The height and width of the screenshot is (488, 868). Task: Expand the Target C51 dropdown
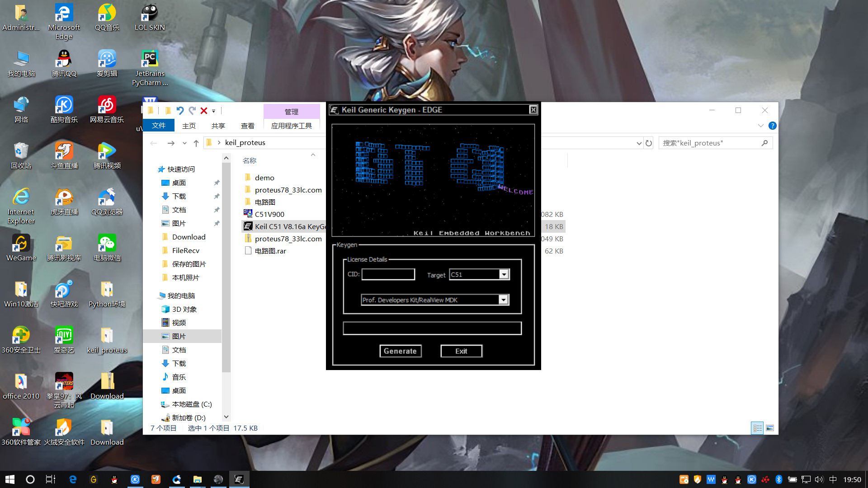(x=504, y=275)
